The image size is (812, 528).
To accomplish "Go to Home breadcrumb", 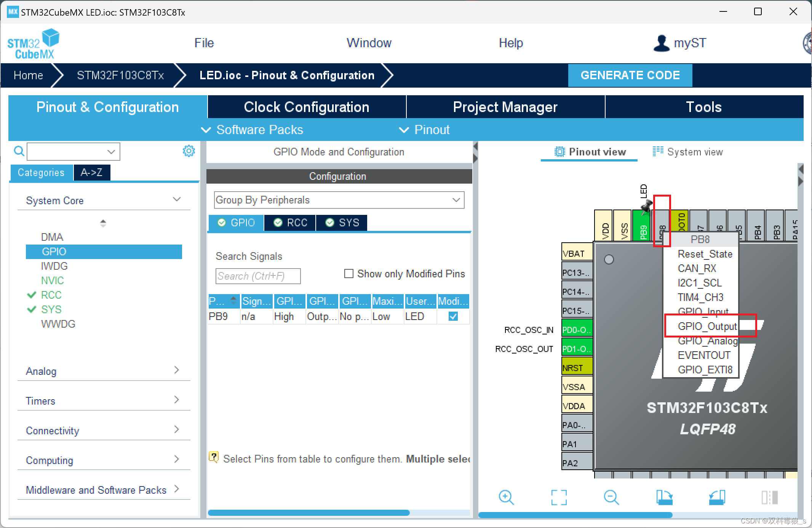I will [28, 75].
